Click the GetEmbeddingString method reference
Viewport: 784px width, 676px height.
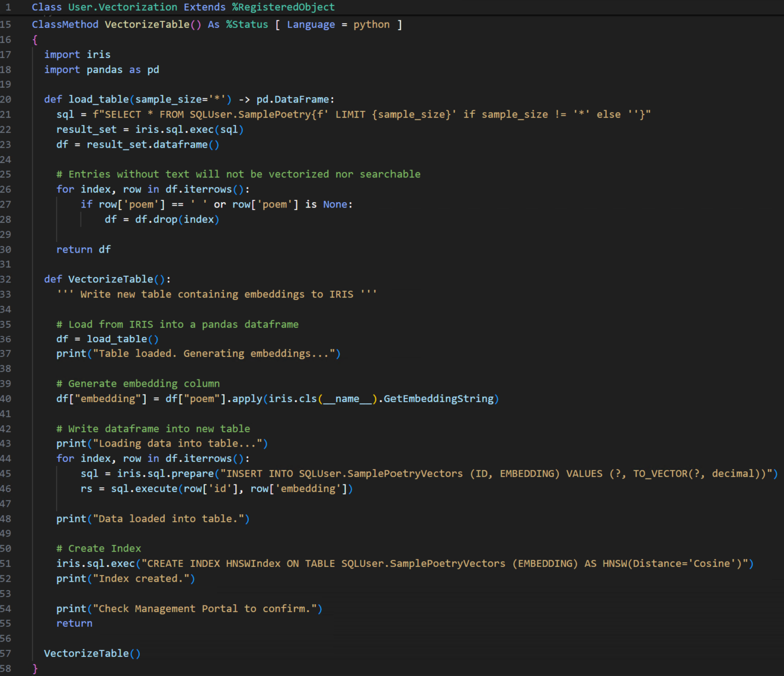click(x=439, y=398)
